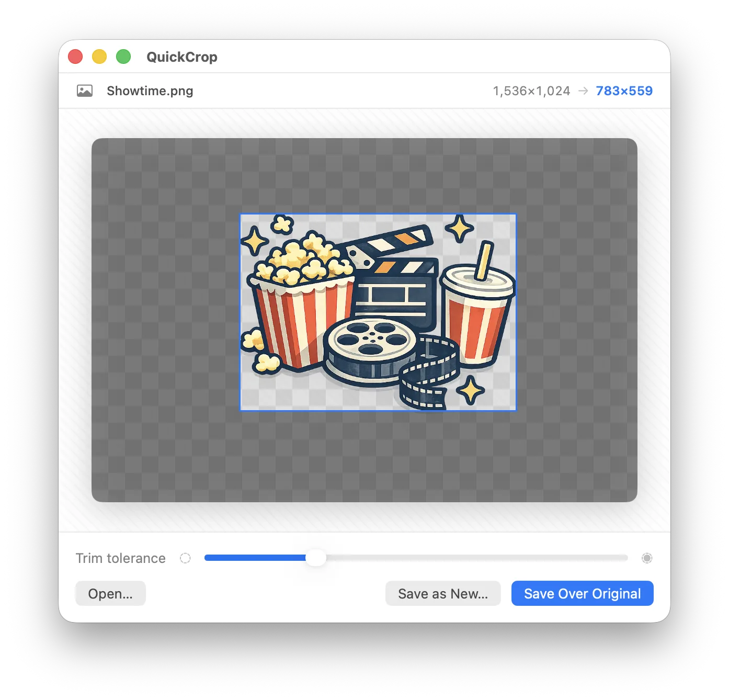
Task: Minimize QuickCrop with the yellow button
Action: (x=99, y=57)
